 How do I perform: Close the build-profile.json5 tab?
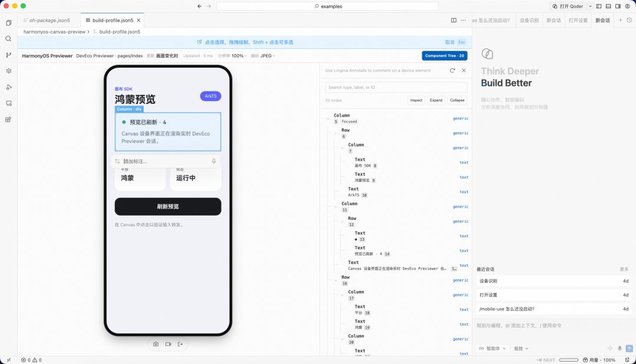[x=139, y=20]
